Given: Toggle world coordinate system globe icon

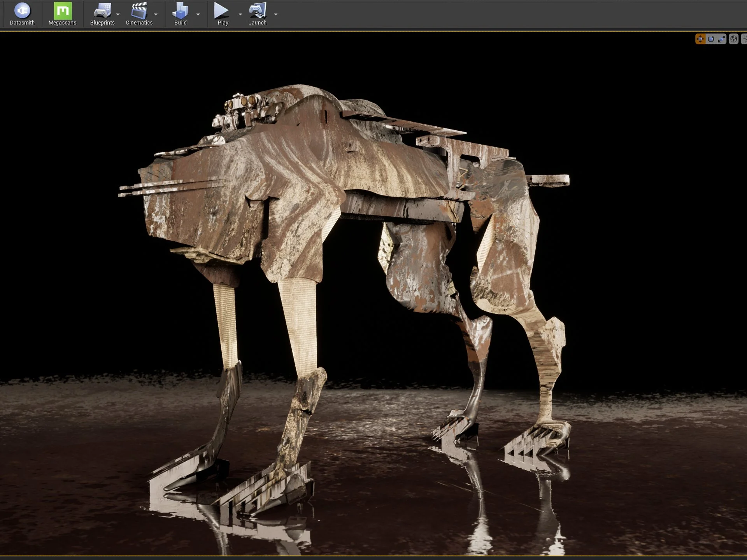Looking at the screenshot, I should (x=733, y=39).
